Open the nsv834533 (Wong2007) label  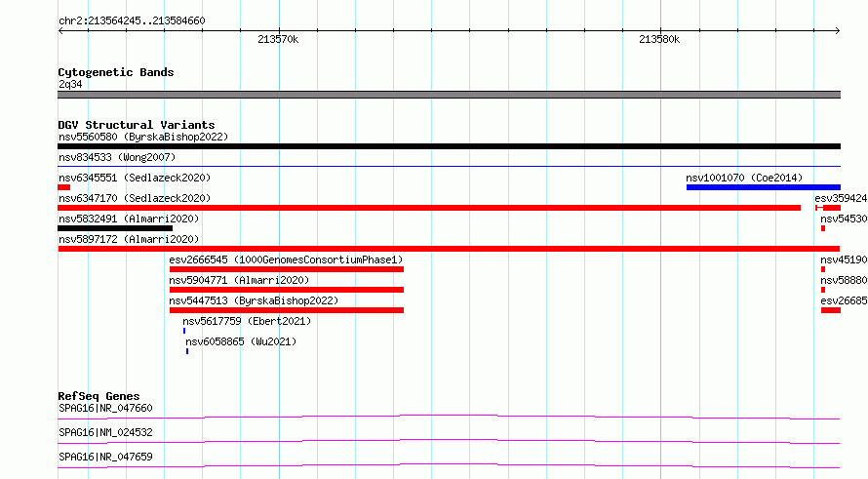click(117, 157)
